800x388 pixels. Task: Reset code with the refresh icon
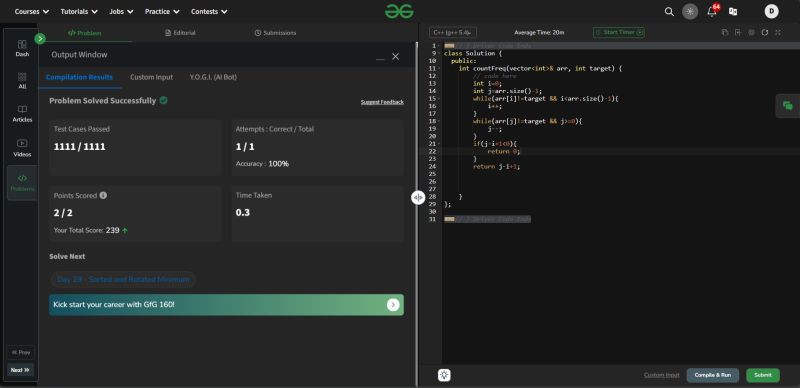[764, 32]
